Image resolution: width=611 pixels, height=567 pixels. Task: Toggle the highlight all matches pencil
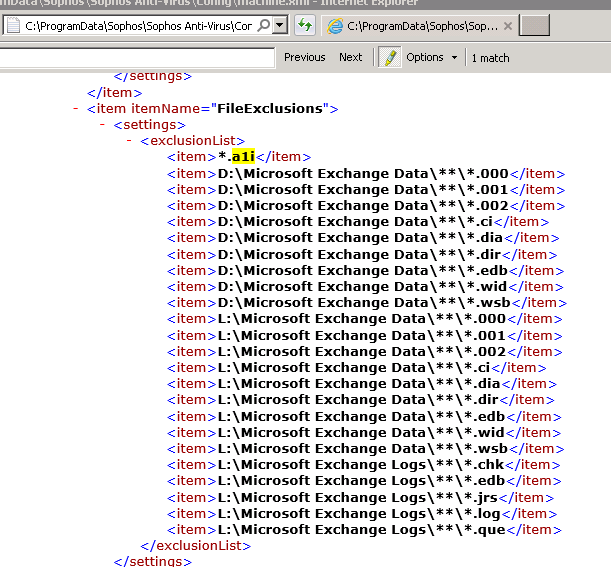pyautogui.click(x=389, y=57)
